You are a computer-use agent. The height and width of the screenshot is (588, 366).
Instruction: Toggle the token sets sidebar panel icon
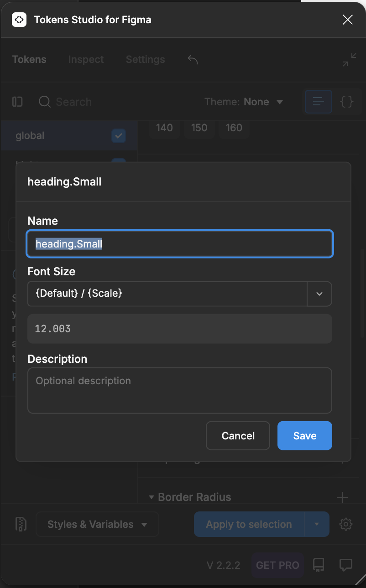[17, 102]
